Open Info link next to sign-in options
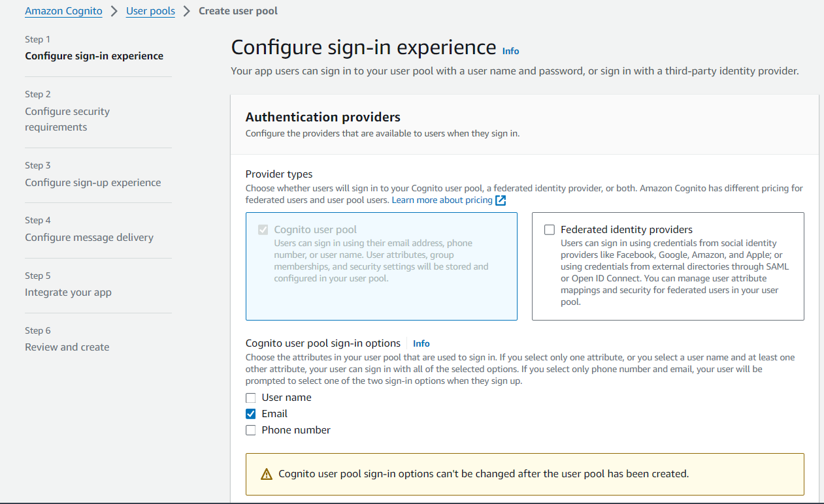The height and width of the screenshot is (504, 824). [421, 343]
